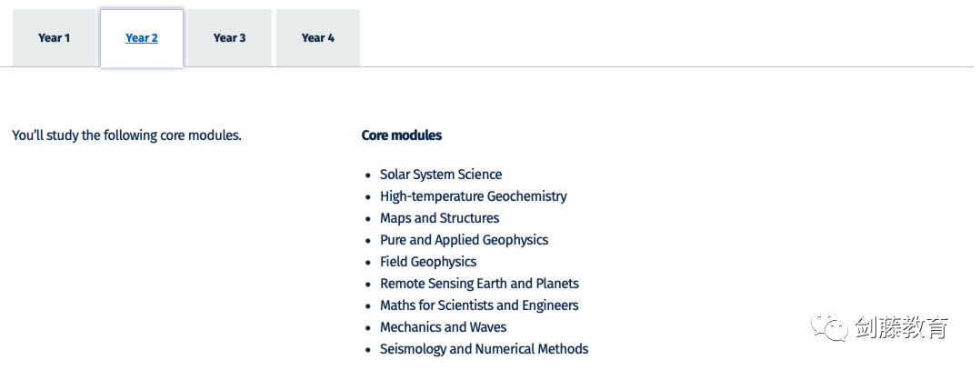Click the 'You'll study the following' sentence

126,135
